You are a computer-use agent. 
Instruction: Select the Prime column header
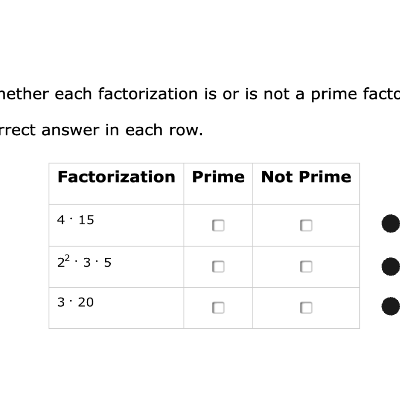[x=218, y=177]
